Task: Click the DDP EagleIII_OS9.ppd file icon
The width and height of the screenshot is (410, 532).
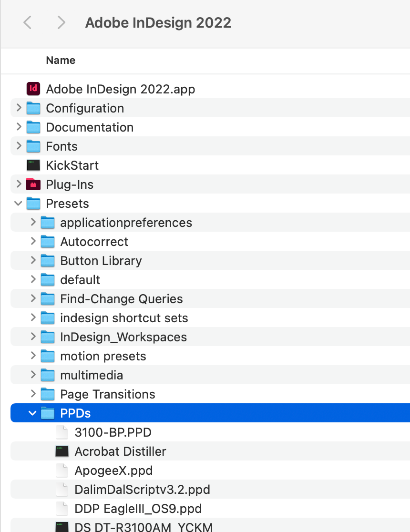Action: click(62, 508)
